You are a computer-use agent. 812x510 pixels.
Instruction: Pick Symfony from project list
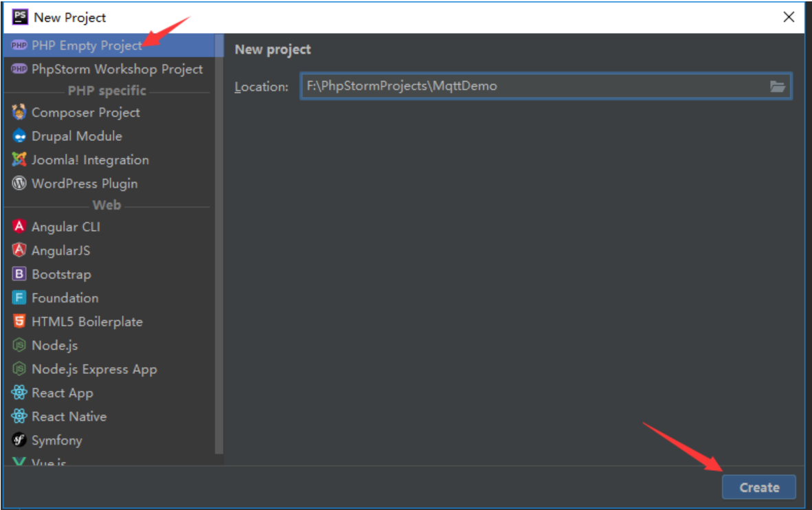(56, 441)
